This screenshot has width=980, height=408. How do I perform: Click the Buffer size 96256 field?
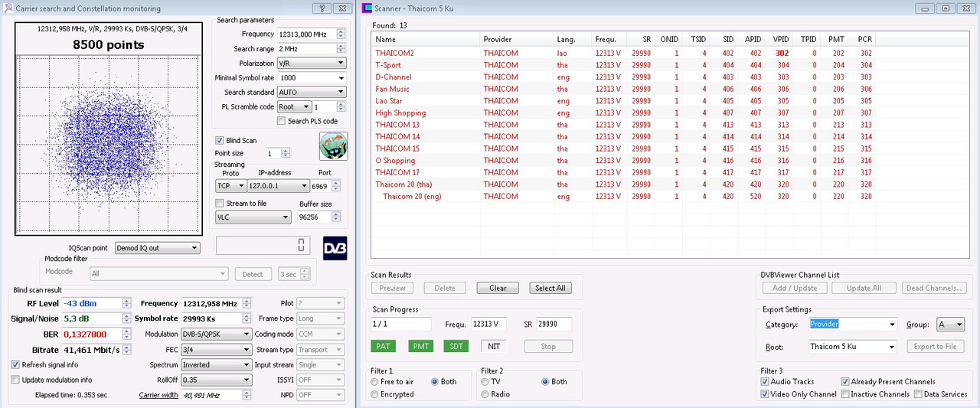pos(315,217)
